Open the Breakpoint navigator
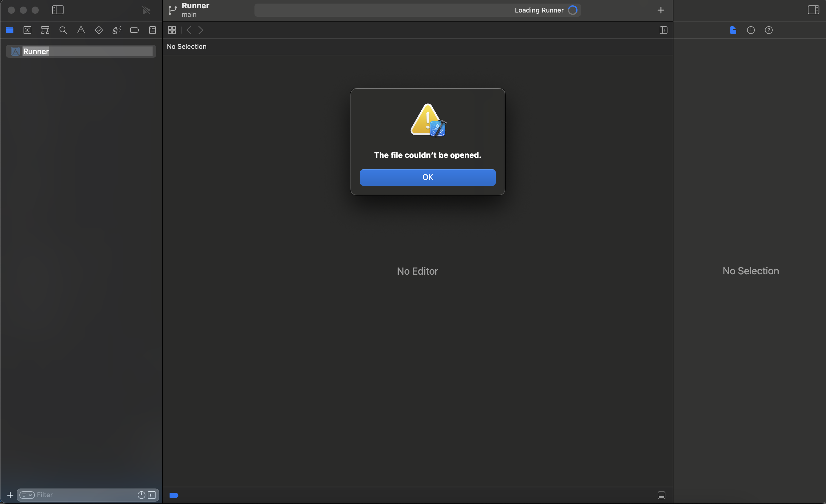The height and width of the screenshot is (504, 826). 134,30
